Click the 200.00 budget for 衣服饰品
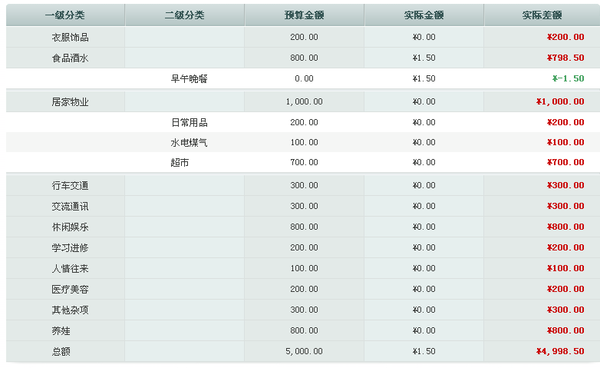Viewport: 600px width, 368px height. [x=304, y=37]
